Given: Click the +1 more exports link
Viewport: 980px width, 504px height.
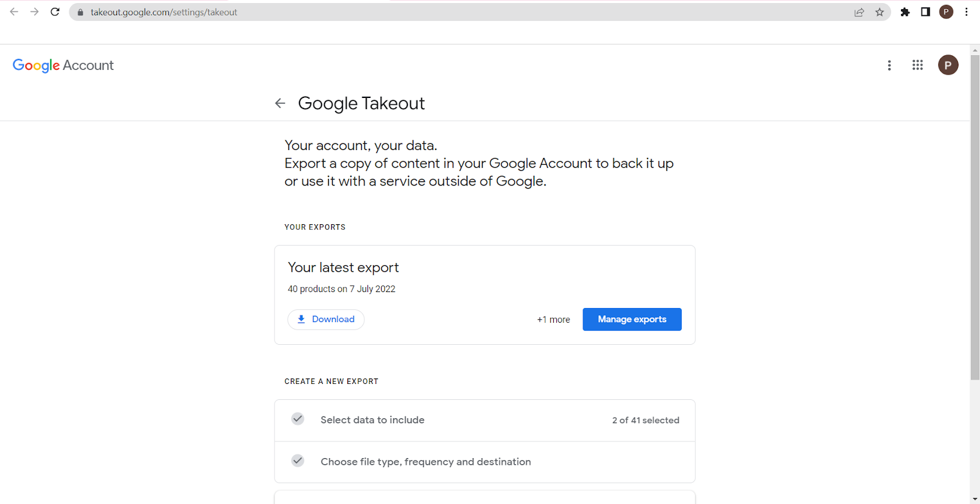Looking at the screenshot, I should pyautogui.click(x=553, y=320).
